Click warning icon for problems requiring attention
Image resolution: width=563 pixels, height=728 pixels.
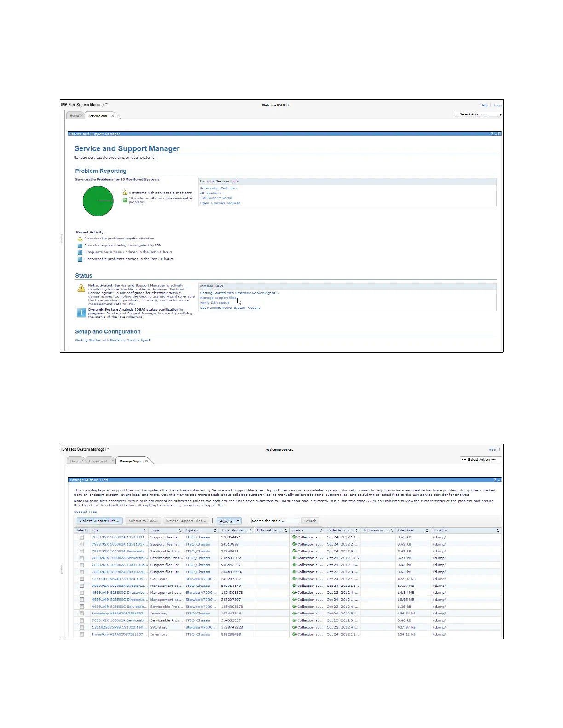[80, 239]
